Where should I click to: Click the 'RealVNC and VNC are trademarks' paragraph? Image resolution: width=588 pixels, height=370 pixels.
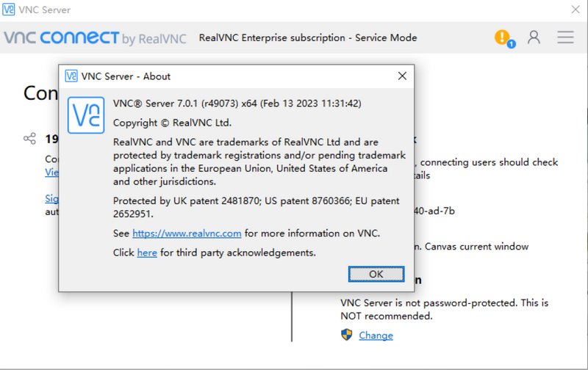pos(259,162)
